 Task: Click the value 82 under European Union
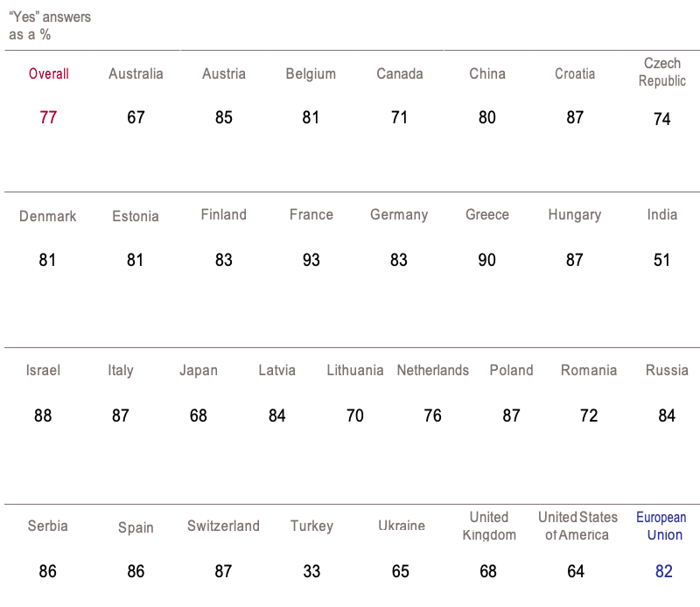(x=663, y=571)
